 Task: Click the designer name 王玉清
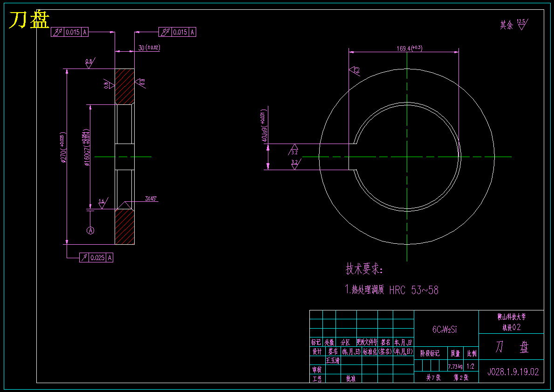click(333, 361)
